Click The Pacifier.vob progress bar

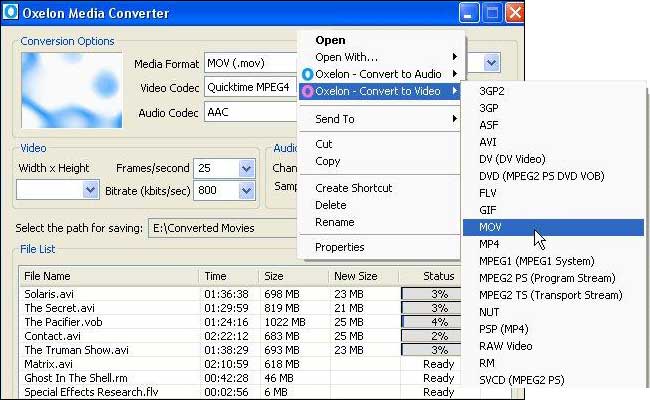431,323
